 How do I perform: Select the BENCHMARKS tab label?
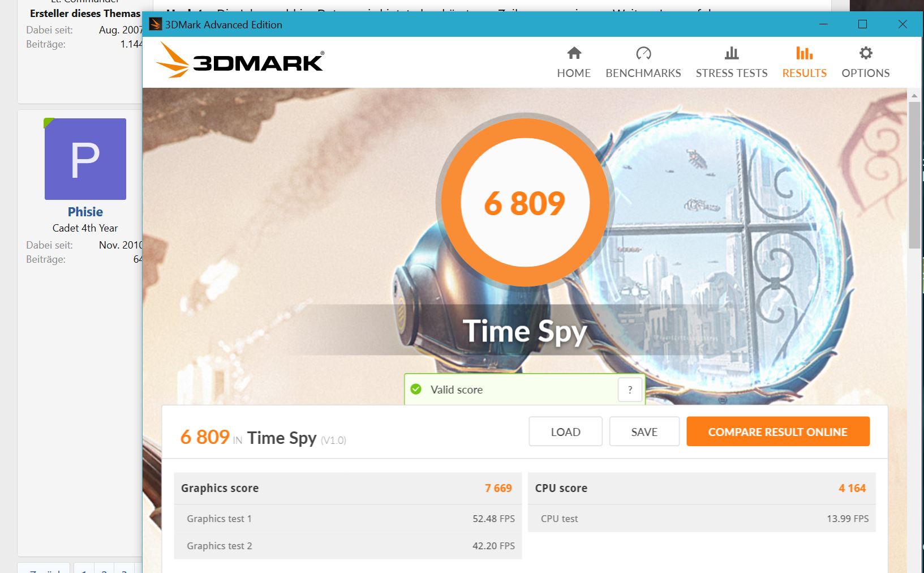pyautogui.click(x=643, y=73)
